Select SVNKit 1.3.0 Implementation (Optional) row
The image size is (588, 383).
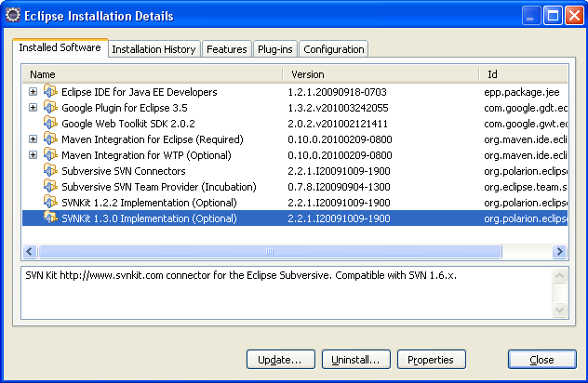point(295,218)
